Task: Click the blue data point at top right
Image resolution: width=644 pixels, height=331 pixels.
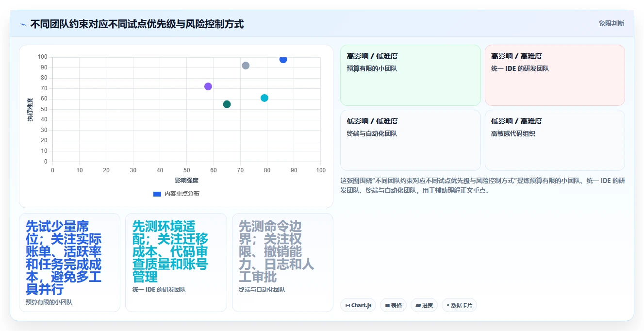Action: click(x=283, y=59)
